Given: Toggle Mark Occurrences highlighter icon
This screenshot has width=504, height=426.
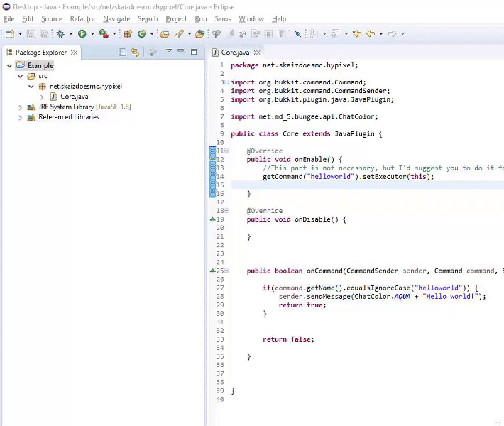Looking at the screenshot, I should pos(231,34).
